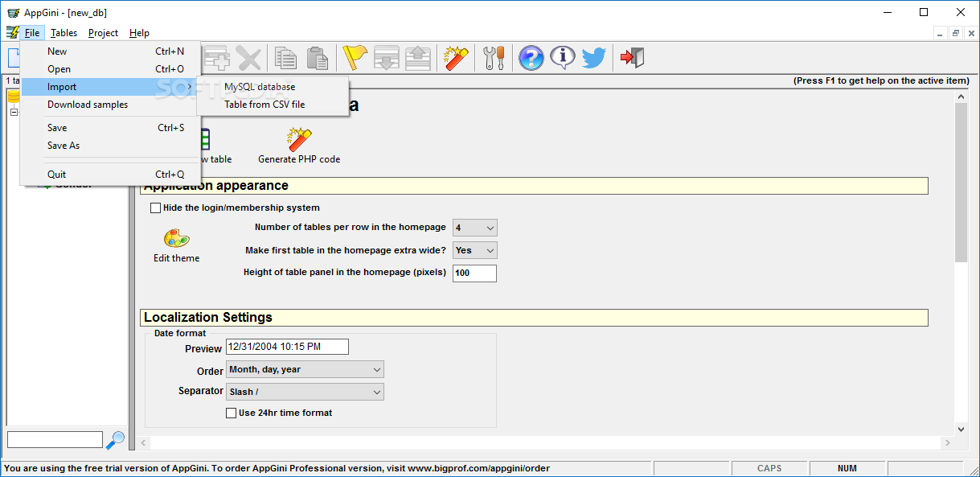980x477 pixels.
Task: Open the first table extra wide dropdown
Action: point(474,250)
